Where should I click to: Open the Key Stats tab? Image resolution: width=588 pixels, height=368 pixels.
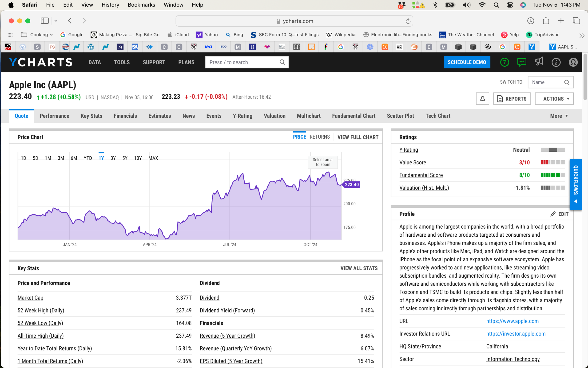click(91, 116)
